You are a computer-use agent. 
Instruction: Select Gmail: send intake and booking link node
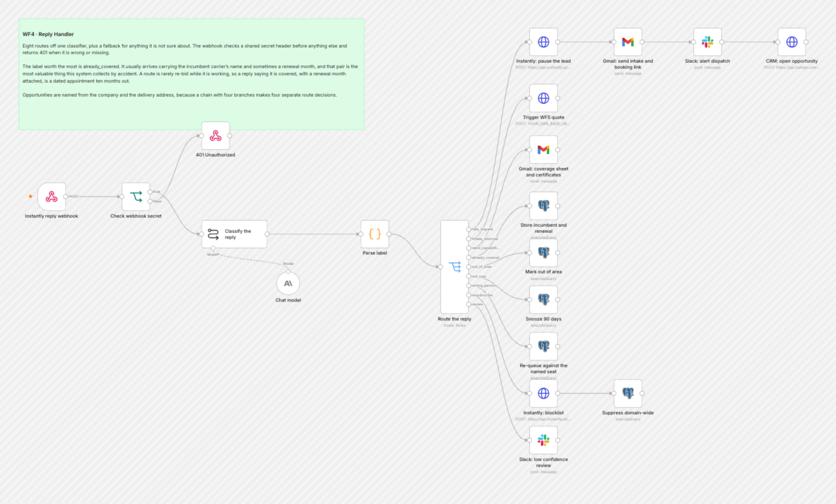coord(628,42)
